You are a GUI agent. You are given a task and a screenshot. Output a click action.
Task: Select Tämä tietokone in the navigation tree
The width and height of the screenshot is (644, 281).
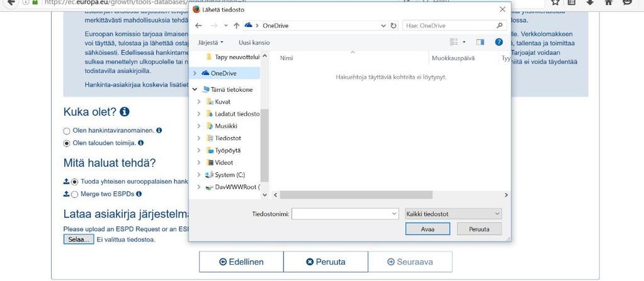point(232,89)
